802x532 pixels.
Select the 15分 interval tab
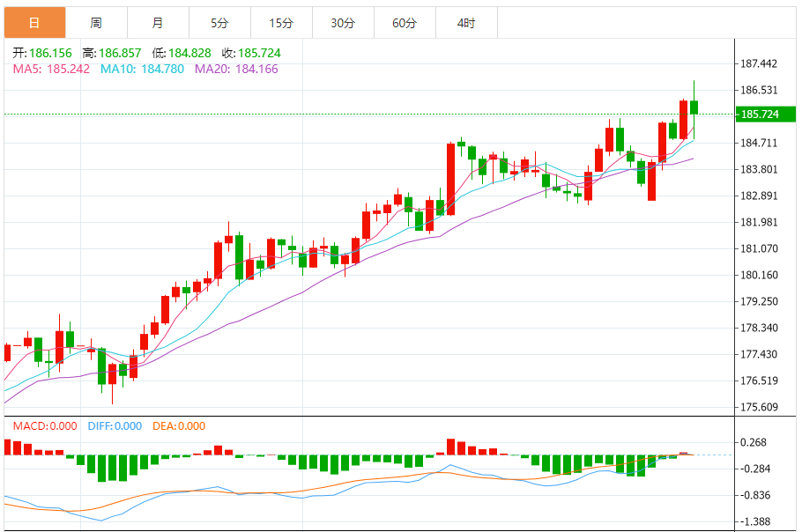pyautogui.click(x=281, y=23)
